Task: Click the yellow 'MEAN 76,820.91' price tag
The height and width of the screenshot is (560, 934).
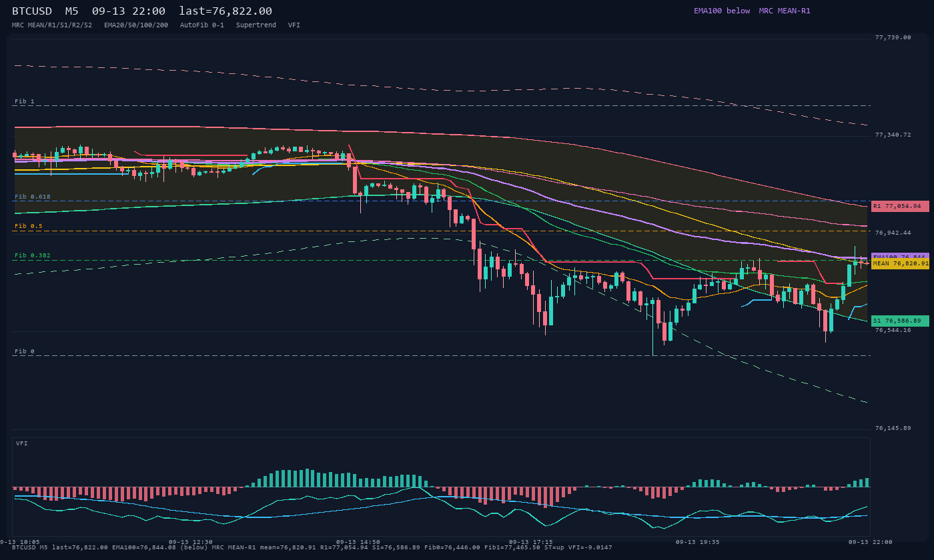Action: (x=900, y=263)
